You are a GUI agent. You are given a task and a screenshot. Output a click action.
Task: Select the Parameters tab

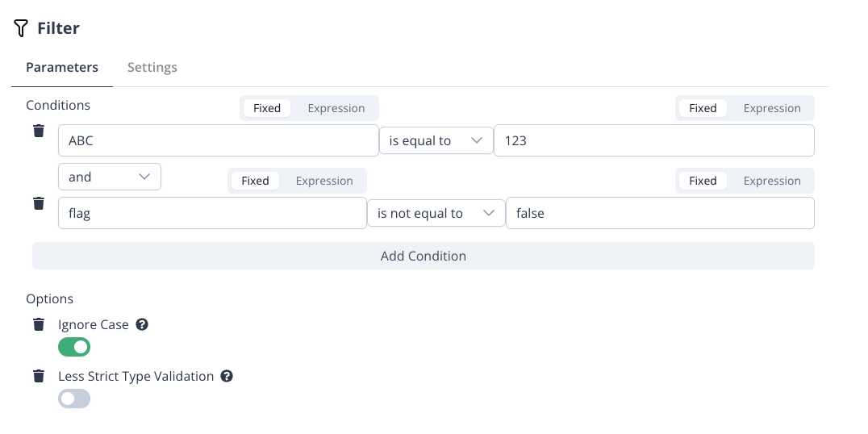pyautogui.click(x=62, y=67)
